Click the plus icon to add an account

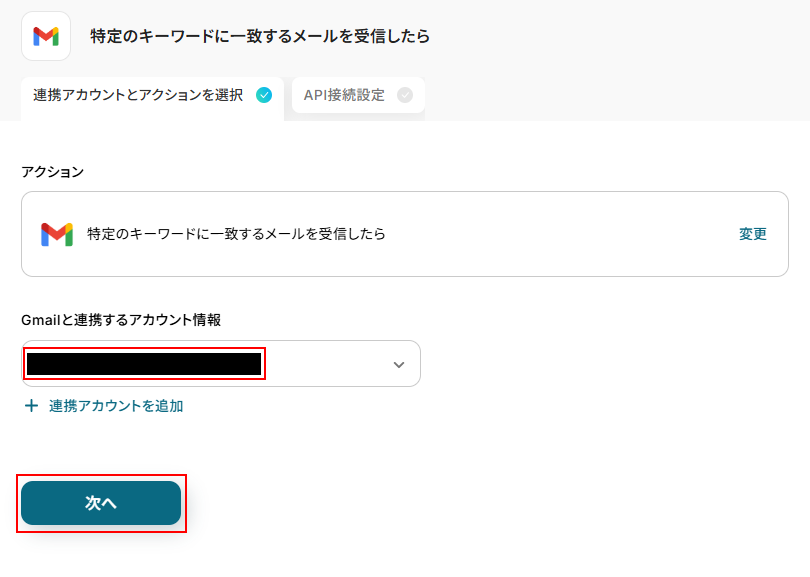(31, 406)
